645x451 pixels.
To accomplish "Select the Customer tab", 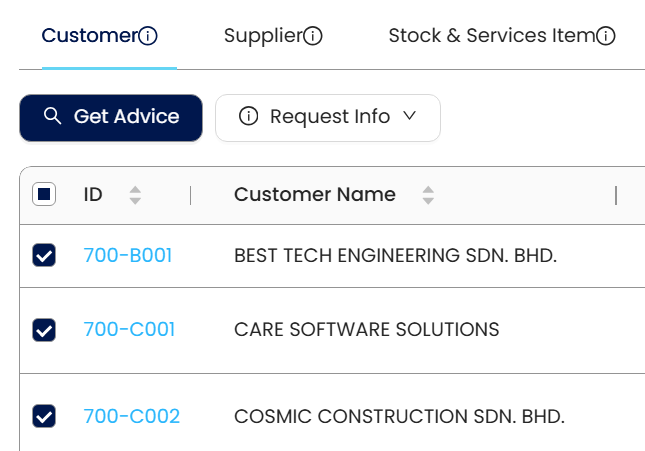I will pyautogui.click(x=88, y=36).
